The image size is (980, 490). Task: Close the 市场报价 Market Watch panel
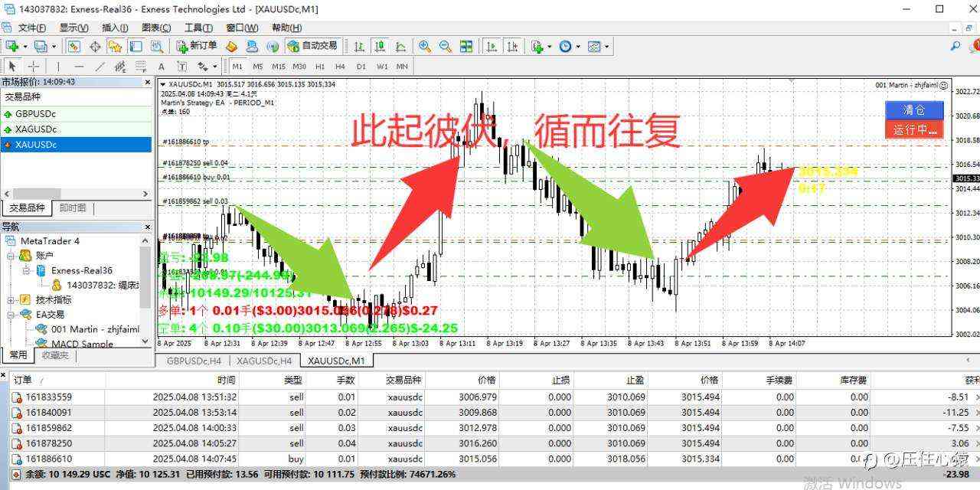click(148, 82)
